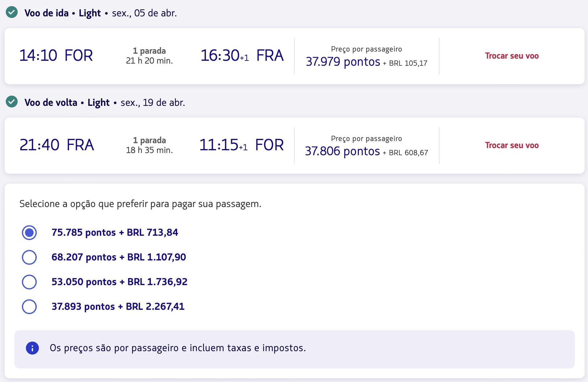Click the 11:15 FOR arrival time

pos(241,145)
